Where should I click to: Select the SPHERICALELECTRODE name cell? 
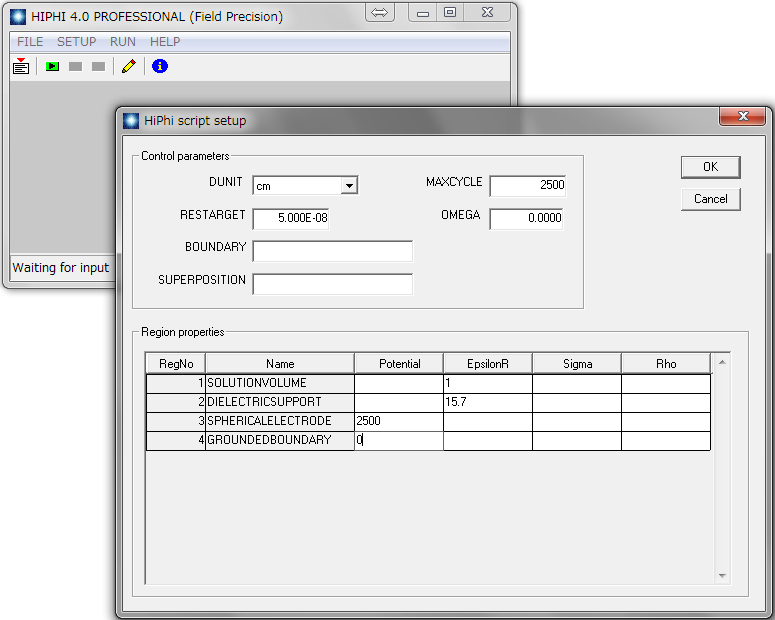pos(280,421)
